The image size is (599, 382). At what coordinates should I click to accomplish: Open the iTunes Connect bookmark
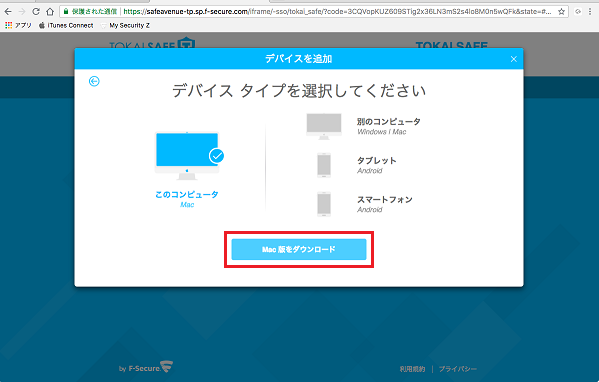[66, 25]
